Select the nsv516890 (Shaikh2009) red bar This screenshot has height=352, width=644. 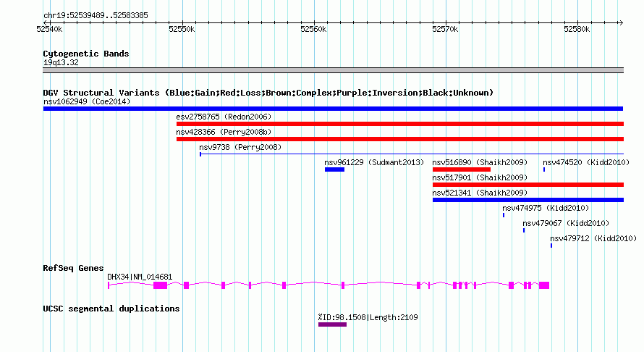[x=461, y=169]
